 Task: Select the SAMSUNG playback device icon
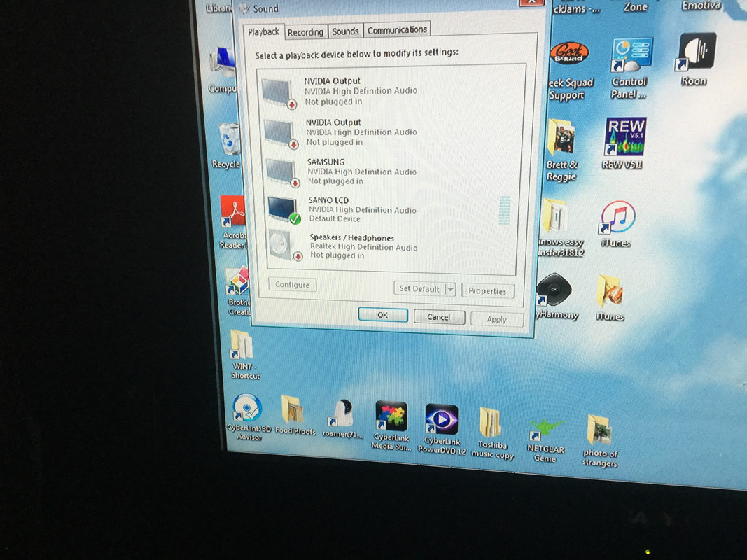pos(283,173)
